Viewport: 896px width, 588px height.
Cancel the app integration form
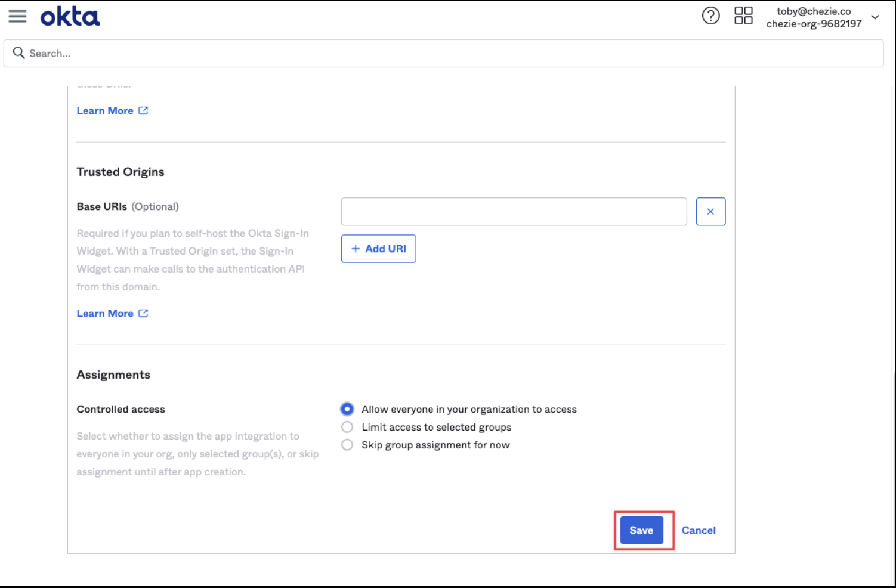[x=699, y=530]
